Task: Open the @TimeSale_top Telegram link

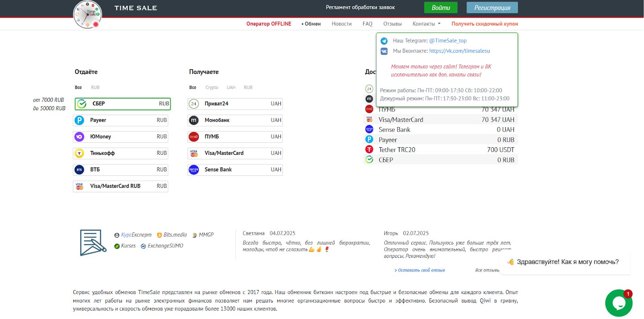Action: (448, 41)
